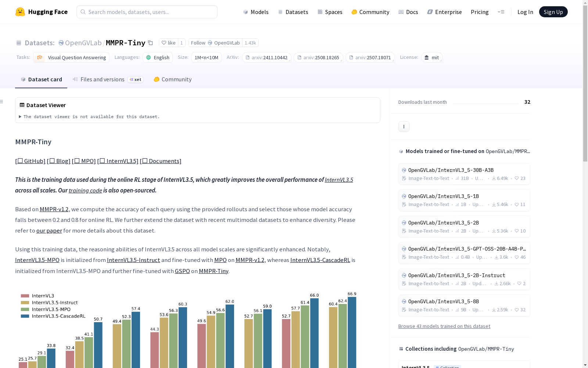Open the OpenGVLab organization link in the title

pyautogui.click(x=83, y=43)
